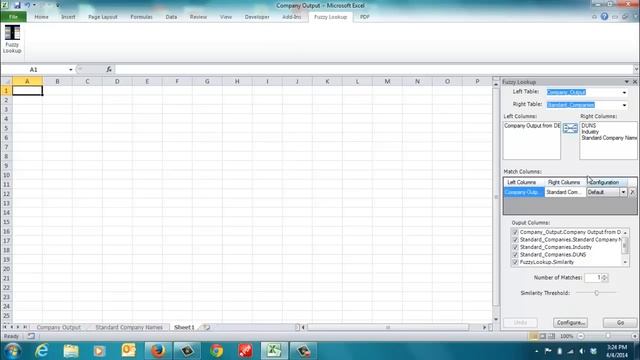Switch to Excel taskbar icon
The width and height of the screenshot is (640, 360).
pyautogui.click(x=274, y=351)
